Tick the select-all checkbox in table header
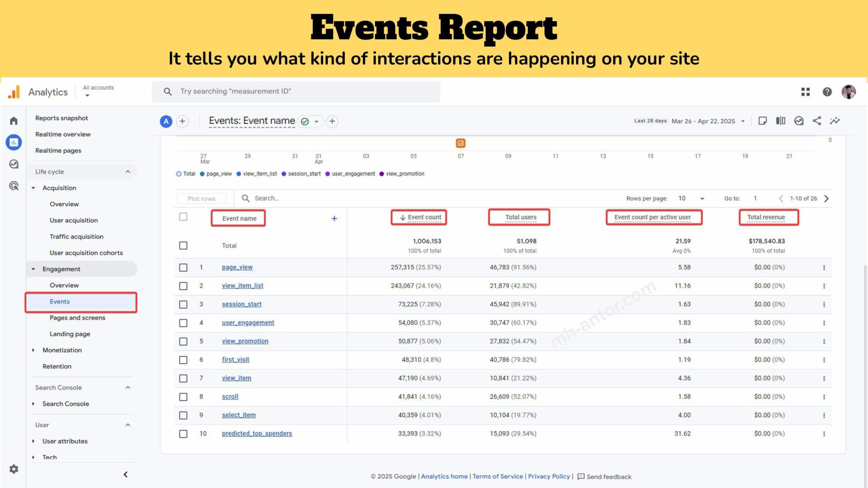The width and height of the screenshot is (868, 488). click(183, 217)
